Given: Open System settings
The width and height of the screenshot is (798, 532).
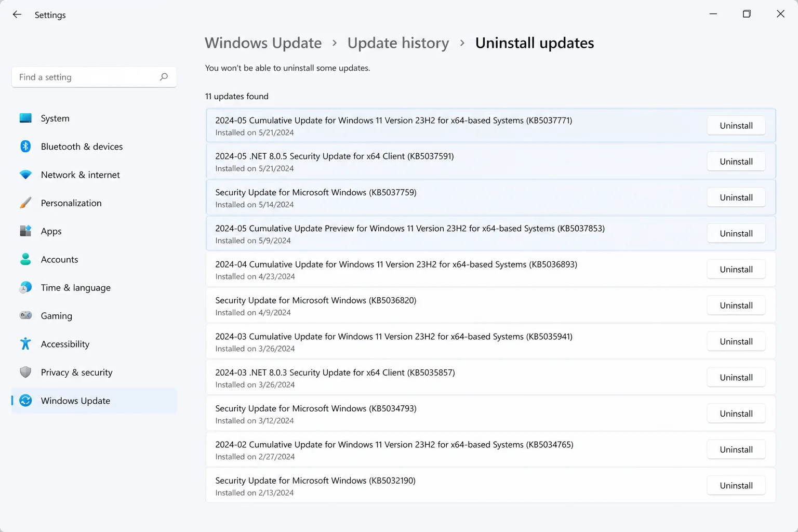Looking at the screenshot, I should (x=94, y=118).
